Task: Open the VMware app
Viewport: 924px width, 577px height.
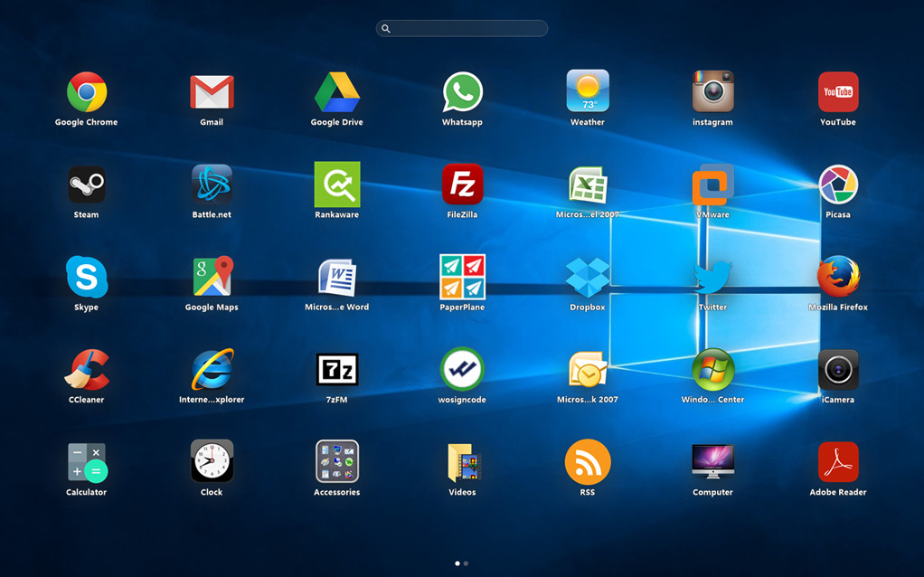Action: 713,184
